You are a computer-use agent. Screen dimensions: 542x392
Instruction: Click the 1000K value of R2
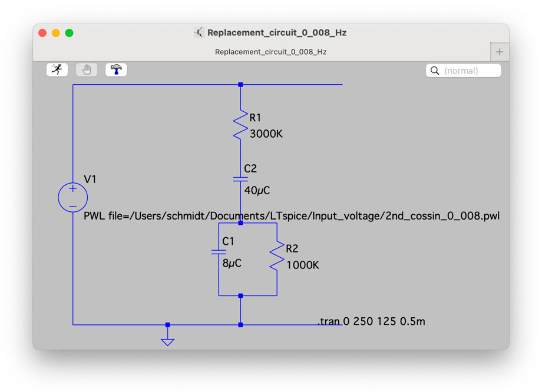[x=303, y=265]
